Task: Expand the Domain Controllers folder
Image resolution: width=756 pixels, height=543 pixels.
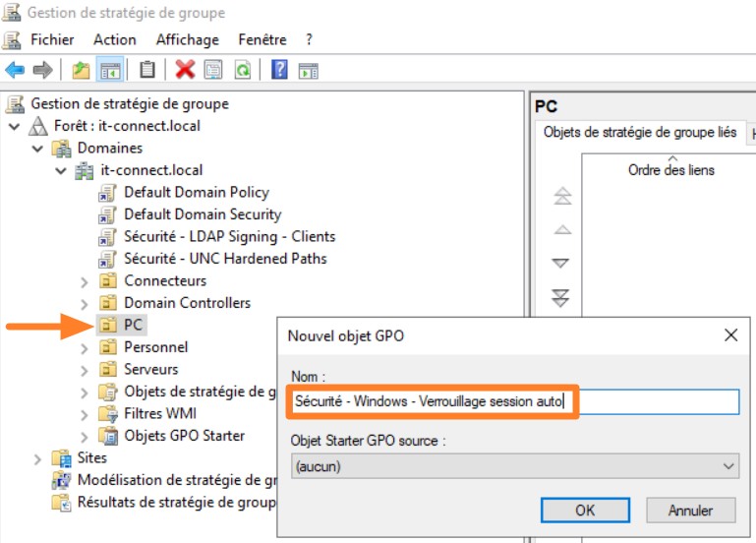Action: tap(85, 303)
